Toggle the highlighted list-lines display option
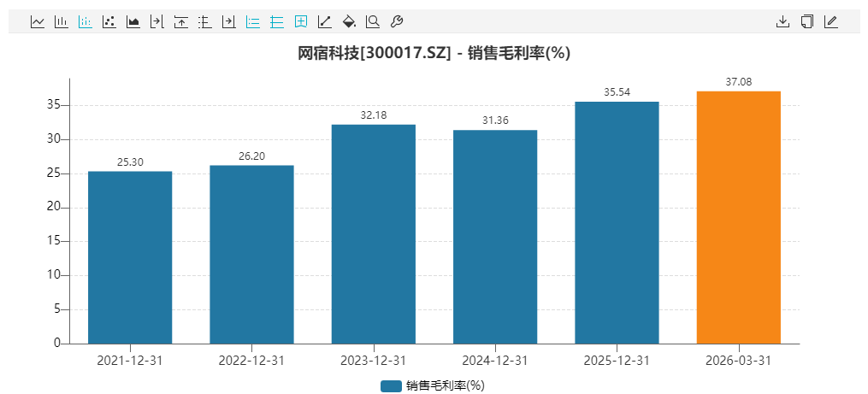Viewport: 868px width, 394px height. tap(253, 21)
